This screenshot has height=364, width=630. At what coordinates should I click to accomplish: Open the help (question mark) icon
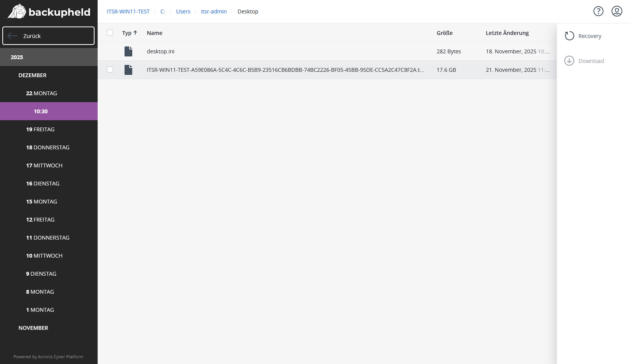(598, 11)
